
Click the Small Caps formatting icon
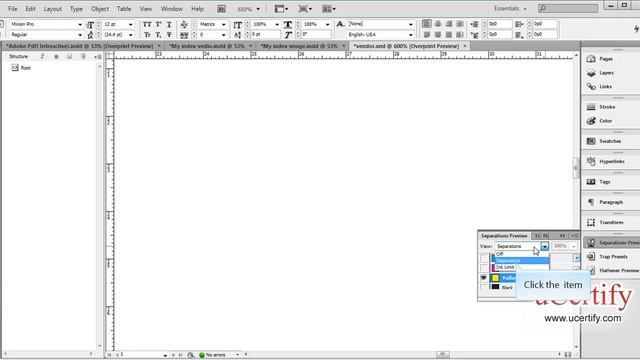click(x=147, y=35)
